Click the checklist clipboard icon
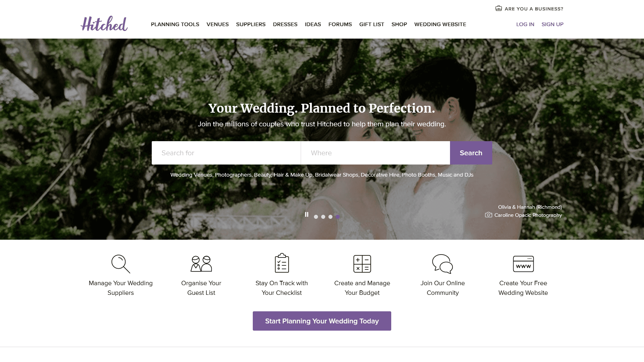Viewport: 644px width, 362px height. (282, 263)
